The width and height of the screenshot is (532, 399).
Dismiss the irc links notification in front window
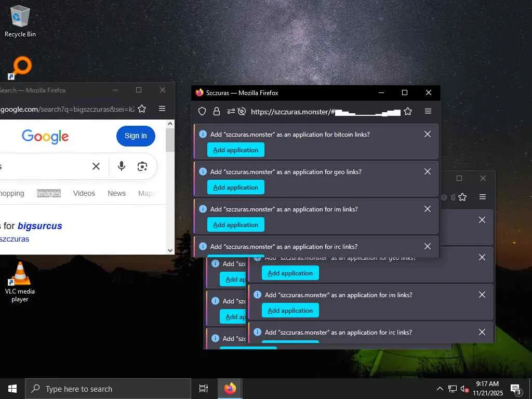pyautogui.click(x=428, y=246)
